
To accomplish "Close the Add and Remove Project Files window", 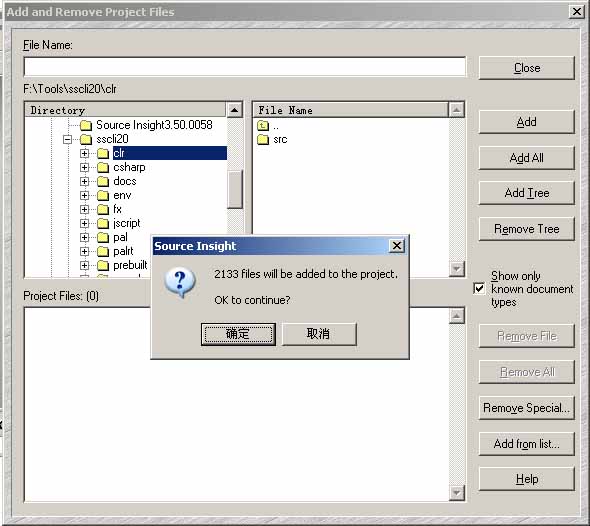I will coord(576,12).
